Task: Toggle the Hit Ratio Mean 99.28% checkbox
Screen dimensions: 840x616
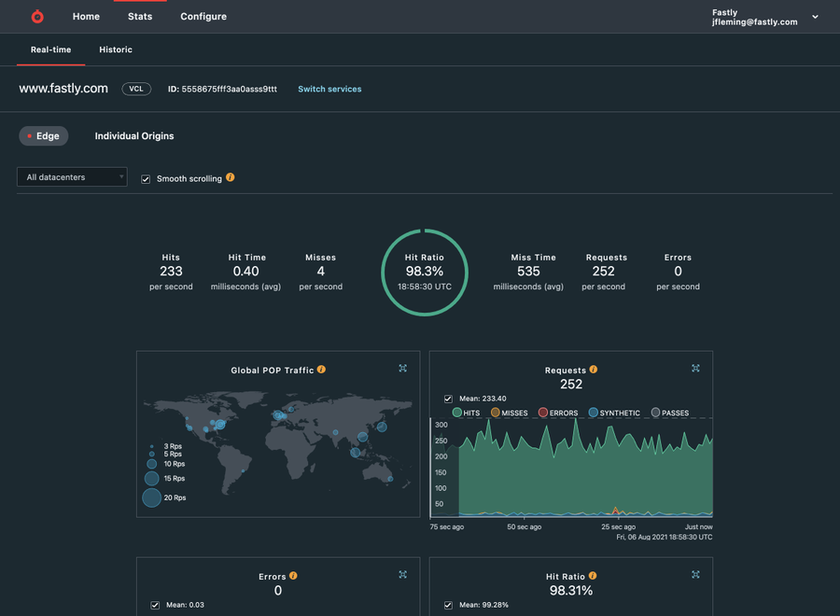Action: pos(448,605)
